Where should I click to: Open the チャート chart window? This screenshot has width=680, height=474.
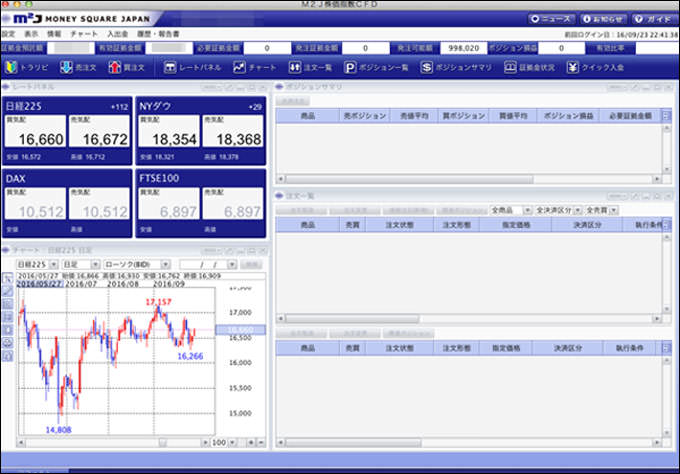(x=255, y=67)
